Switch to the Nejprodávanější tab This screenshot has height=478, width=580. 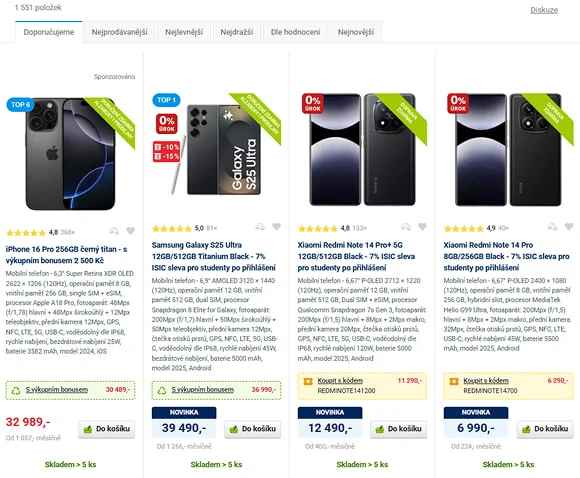pos(119,32)
